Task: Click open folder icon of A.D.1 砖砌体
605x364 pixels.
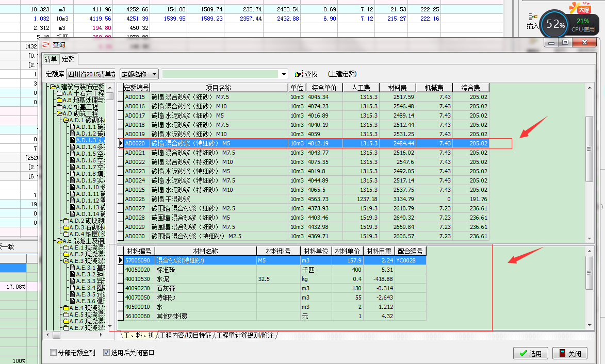Action: tap(66, 120)
